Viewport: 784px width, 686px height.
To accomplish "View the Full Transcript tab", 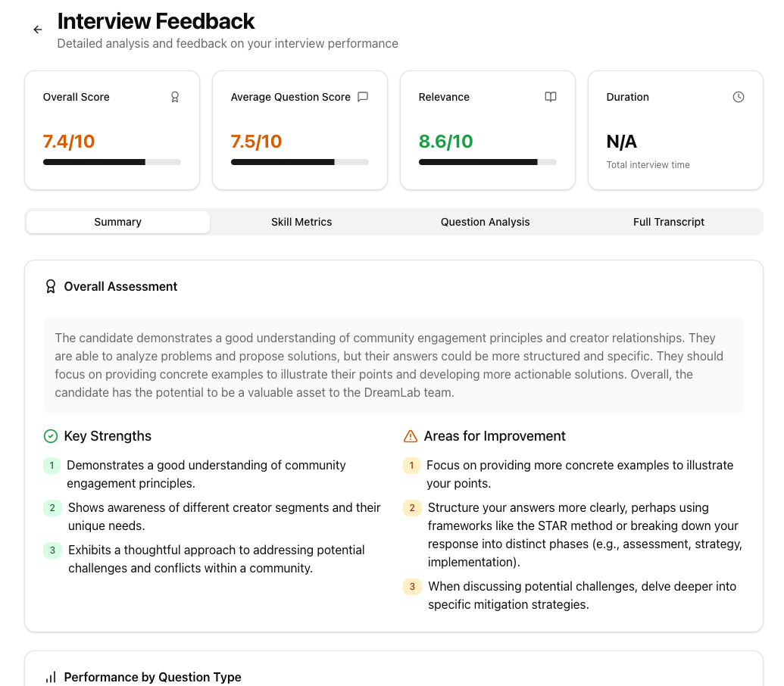I will coord(669,222).
